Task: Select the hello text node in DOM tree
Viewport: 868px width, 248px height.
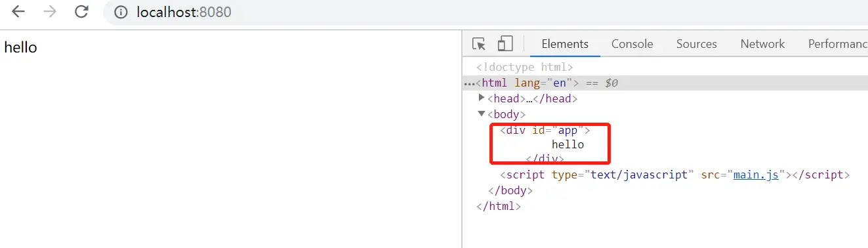Action: 568,144
